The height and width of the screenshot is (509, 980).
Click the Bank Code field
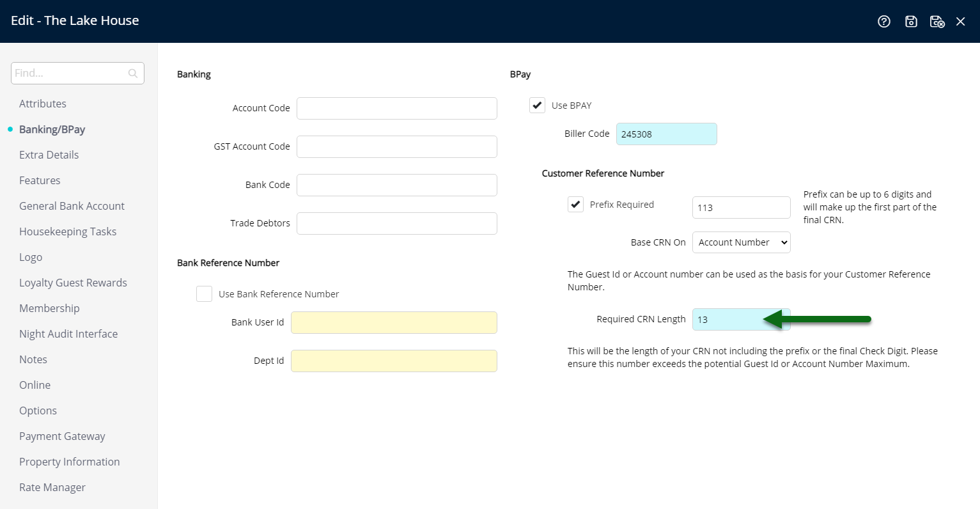coord(397,185)
